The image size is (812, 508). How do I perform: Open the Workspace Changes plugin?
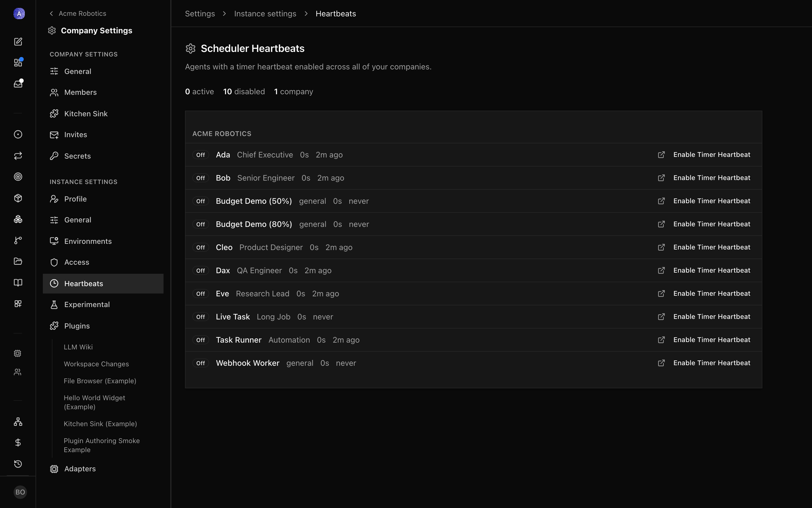click(96, 364)
